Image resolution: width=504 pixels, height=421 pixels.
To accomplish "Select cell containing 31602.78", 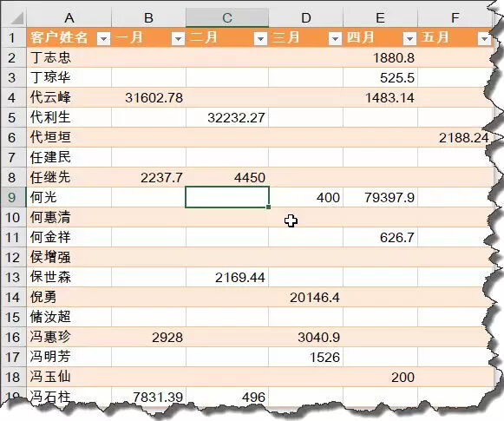I will click(149, 97).
